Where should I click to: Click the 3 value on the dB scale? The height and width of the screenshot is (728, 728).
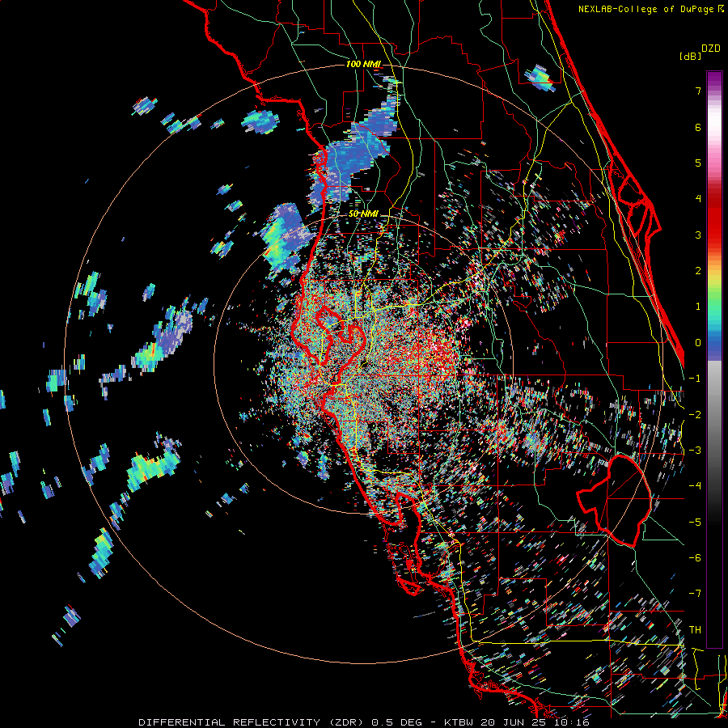tap(698, 235)
